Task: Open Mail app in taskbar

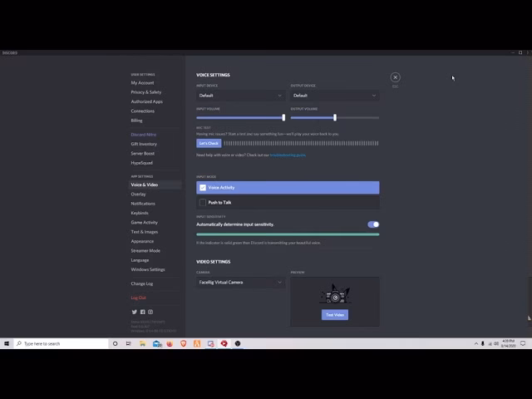Action: (156, 343)
